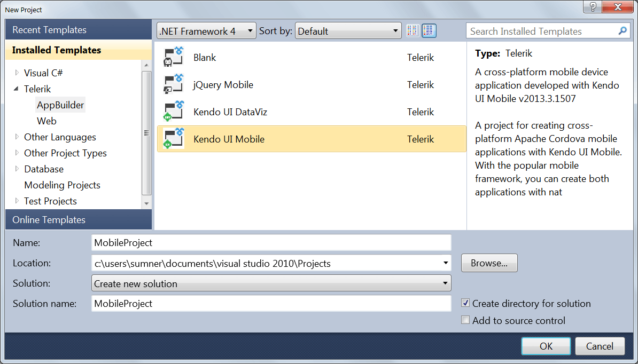Click the Name input field
The height and width of the screenshot is (364, 638).
click(271, 242)
